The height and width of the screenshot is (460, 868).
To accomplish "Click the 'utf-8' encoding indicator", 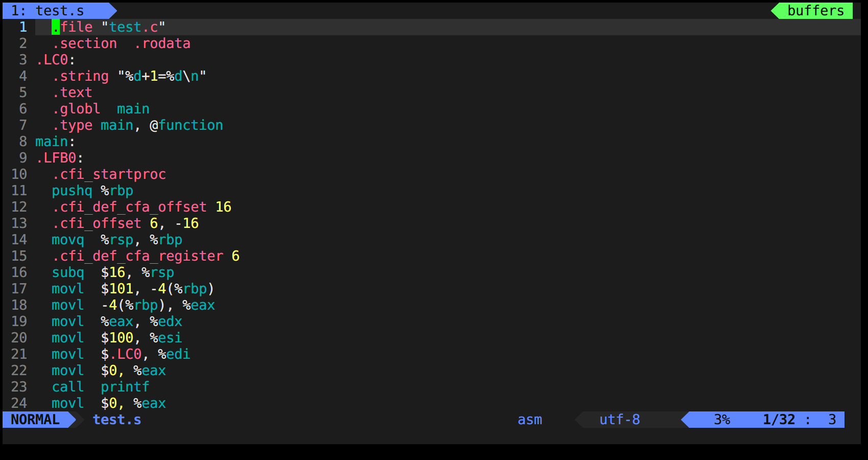I will tap(620, 420).
